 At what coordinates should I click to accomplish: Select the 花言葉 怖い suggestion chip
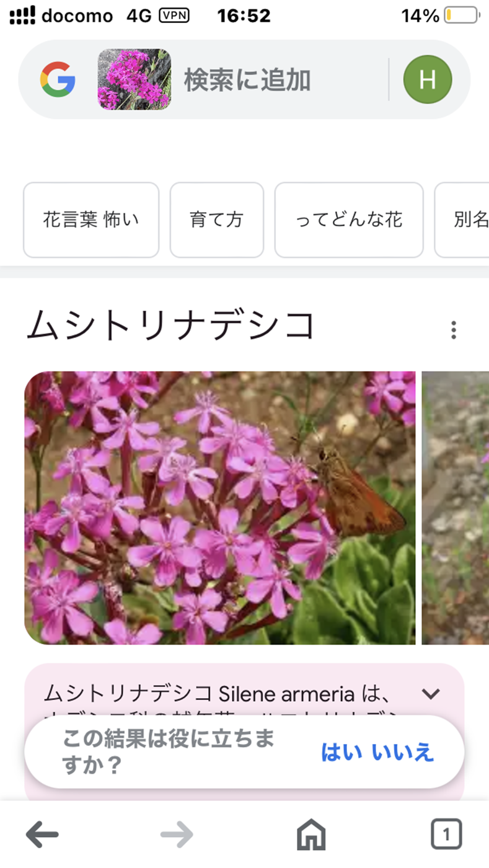(x=91, y=219)
